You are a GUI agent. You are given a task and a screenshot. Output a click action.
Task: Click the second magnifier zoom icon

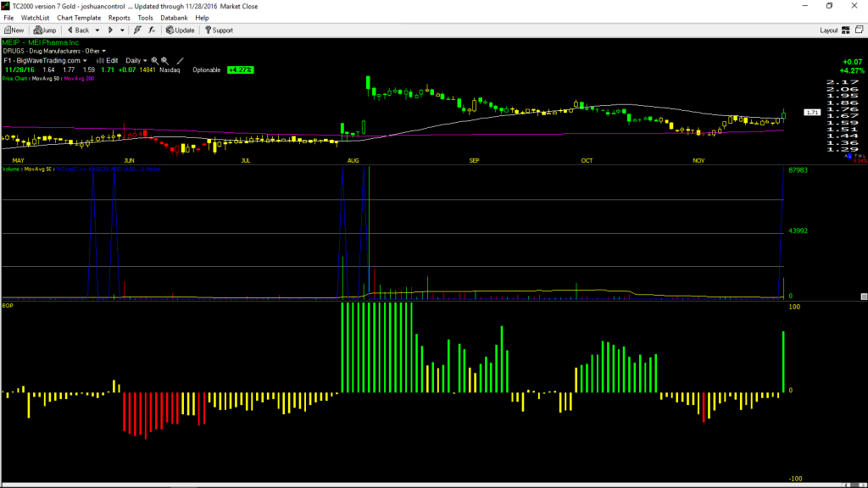pos(165,61)
